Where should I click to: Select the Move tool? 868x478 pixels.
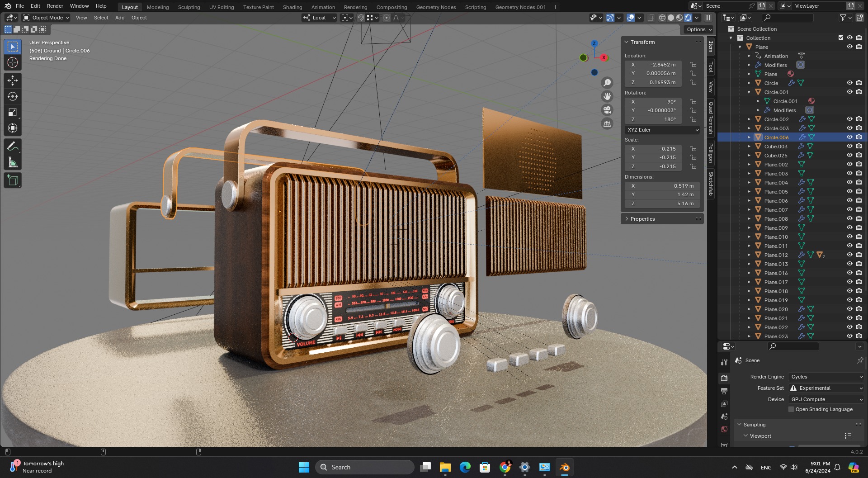pyautogui.click(x=13, y=80)
